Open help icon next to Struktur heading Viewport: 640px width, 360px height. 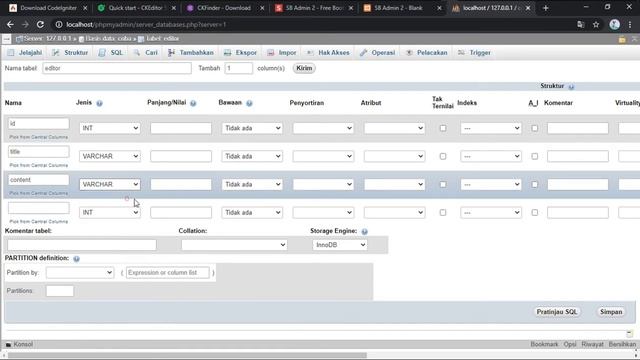tap(571, 87)
